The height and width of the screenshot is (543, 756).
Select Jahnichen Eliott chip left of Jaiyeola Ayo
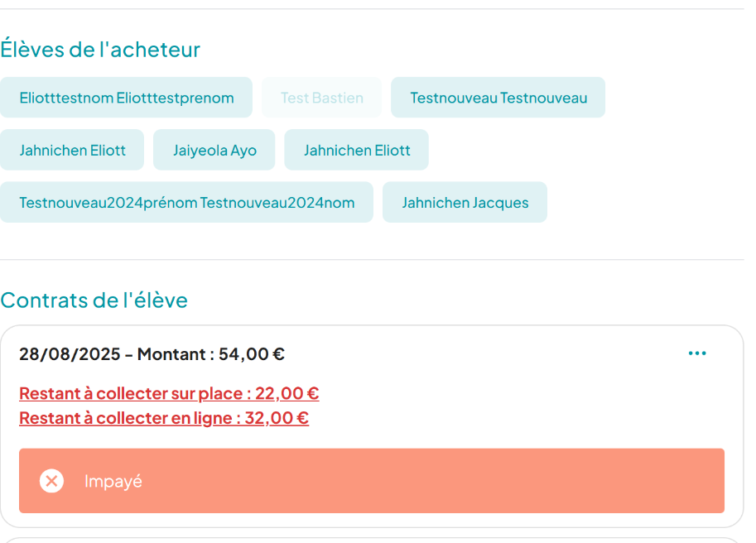point(72,150)
